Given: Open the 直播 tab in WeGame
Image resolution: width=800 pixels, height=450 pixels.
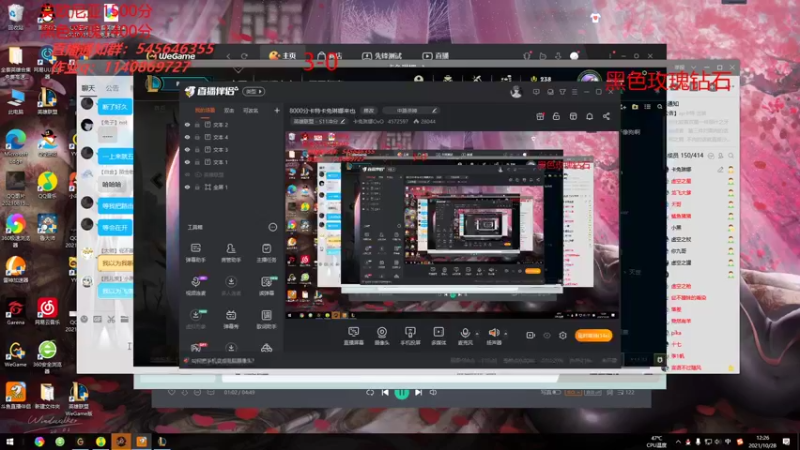Looking at the screenshot, I should coord(435,56).
